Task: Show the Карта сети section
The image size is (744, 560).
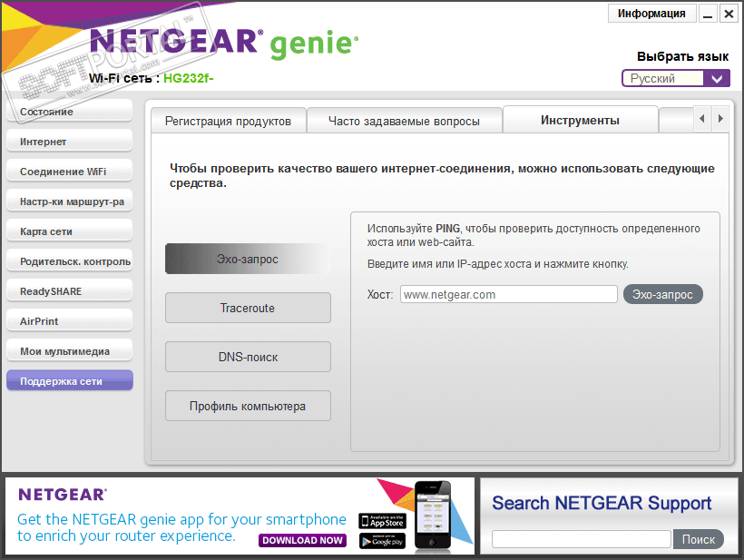Action: (69, 231)
